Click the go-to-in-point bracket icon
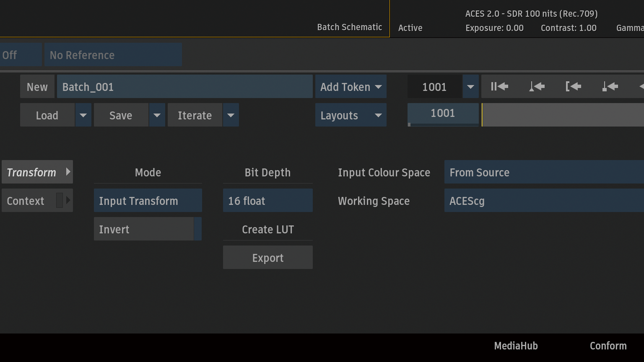 tap(573, 87)
